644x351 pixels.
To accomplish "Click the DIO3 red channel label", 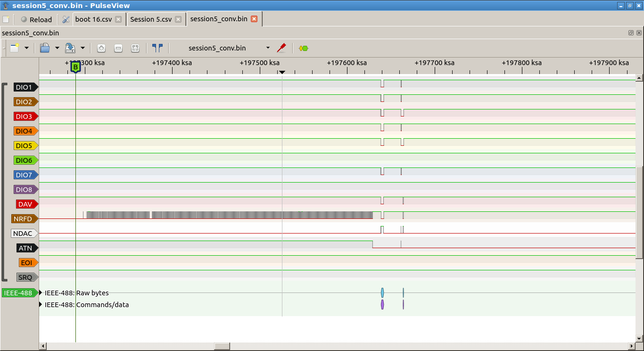I will coord(24,117).
